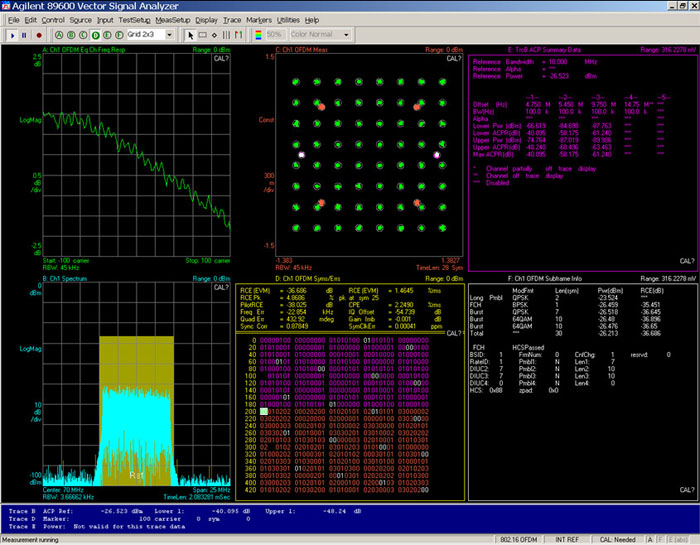The width and height of the screenshot is (700, 545).
Task: Click 'Span: 25 MHz' under the spectrum
Action: coord(212,490)
